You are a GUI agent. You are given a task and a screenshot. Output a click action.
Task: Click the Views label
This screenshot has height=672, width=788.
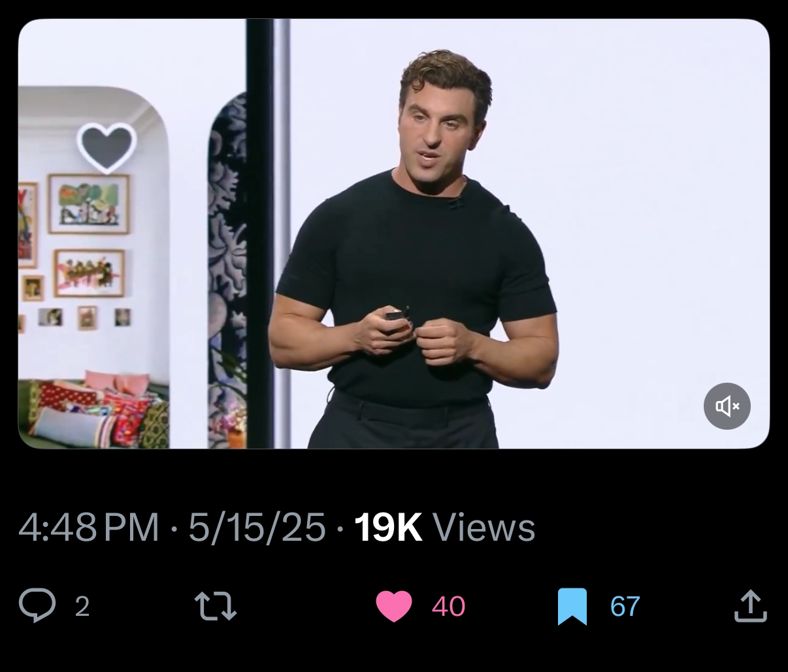pyautogui.click(x=484, y=527)
